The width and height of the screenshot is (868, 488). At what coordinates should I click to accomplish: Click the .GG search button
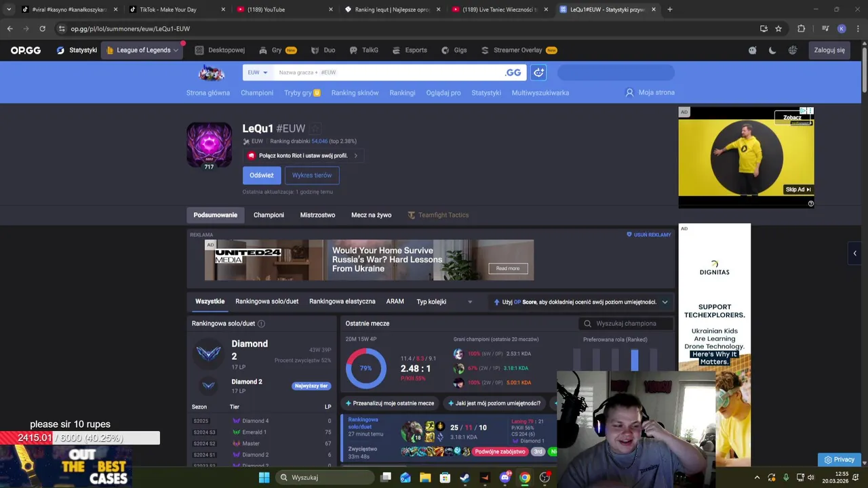tap(513, 73)
